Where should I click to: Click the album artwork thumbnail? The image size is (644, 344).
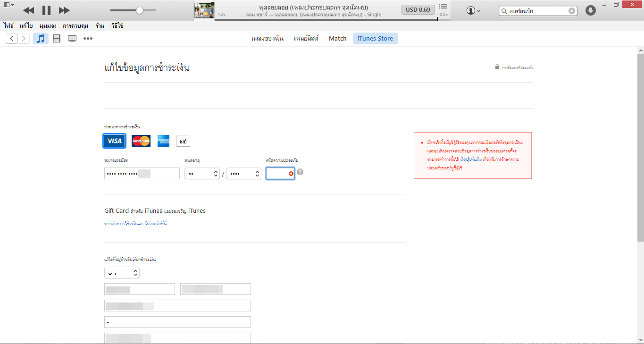tap(204, 11)
